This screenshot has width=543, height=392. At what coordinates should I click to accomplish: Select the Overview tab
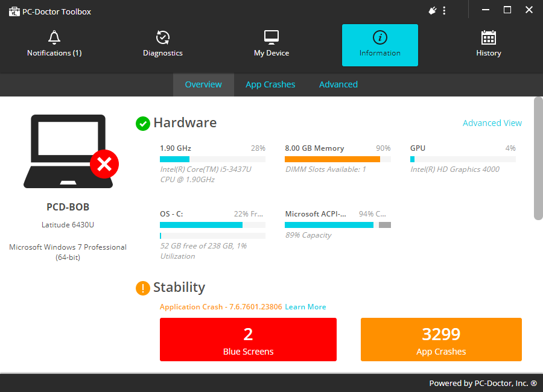pyautogui.click(x=203, y=84)
